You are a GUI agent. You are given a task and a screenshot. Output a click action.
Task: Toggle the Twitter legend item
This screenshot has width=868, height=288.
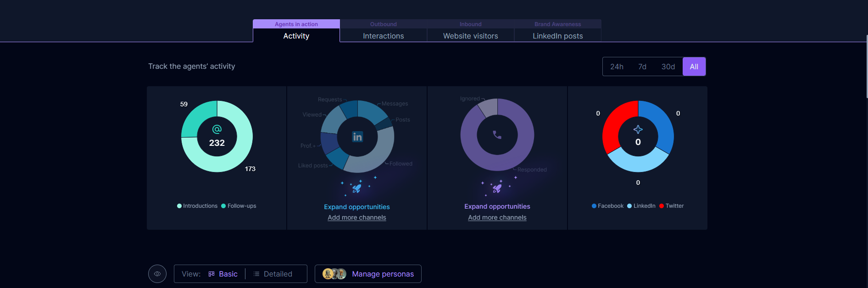(671, 206)
